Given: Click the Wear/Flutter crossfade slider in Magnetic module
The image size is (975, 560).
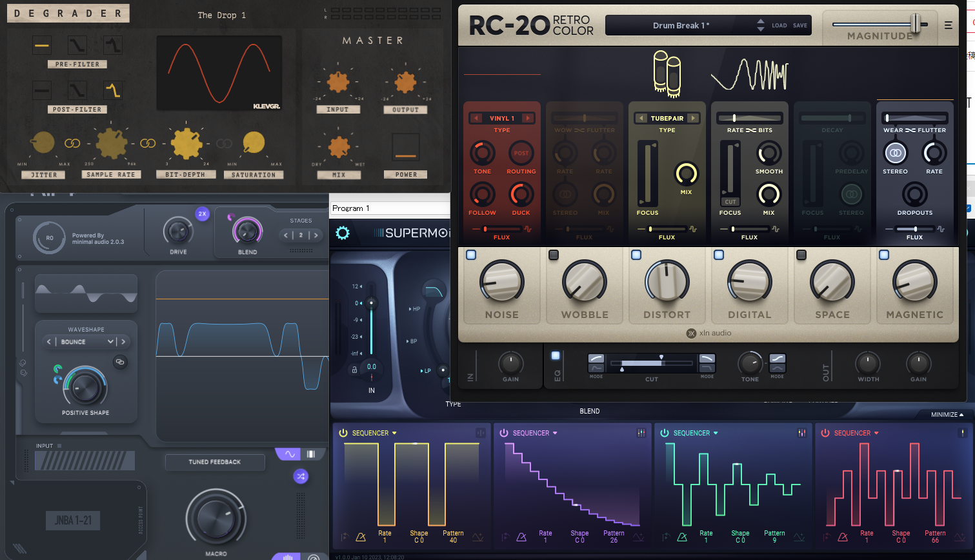Looking at the screenshot, I should click(915, 118).
